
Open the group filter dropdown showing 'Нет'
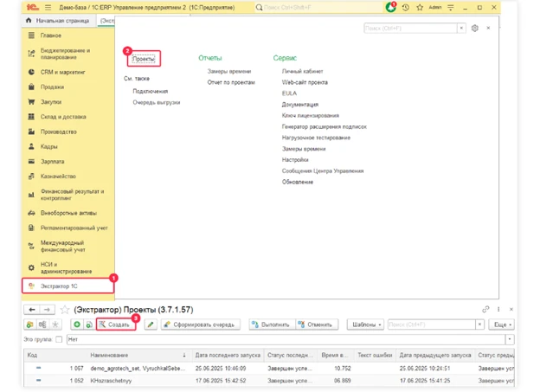point(509,339)
